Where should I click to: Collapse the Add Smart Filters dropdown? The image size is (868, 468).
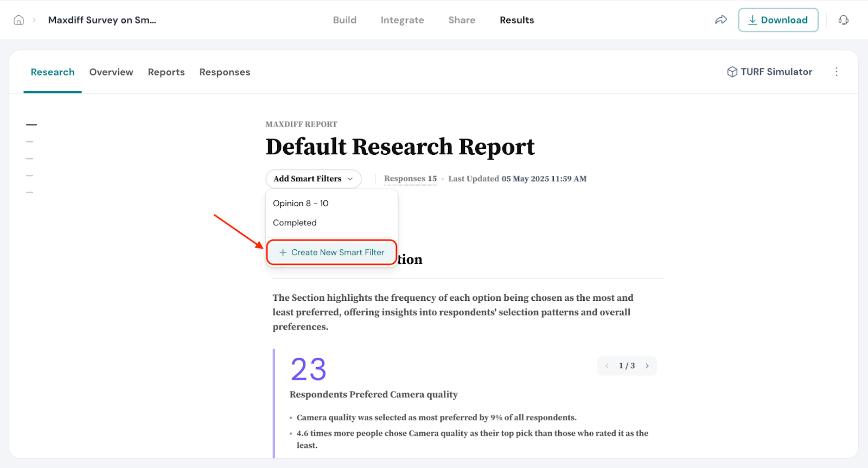(x=313, y=179)
